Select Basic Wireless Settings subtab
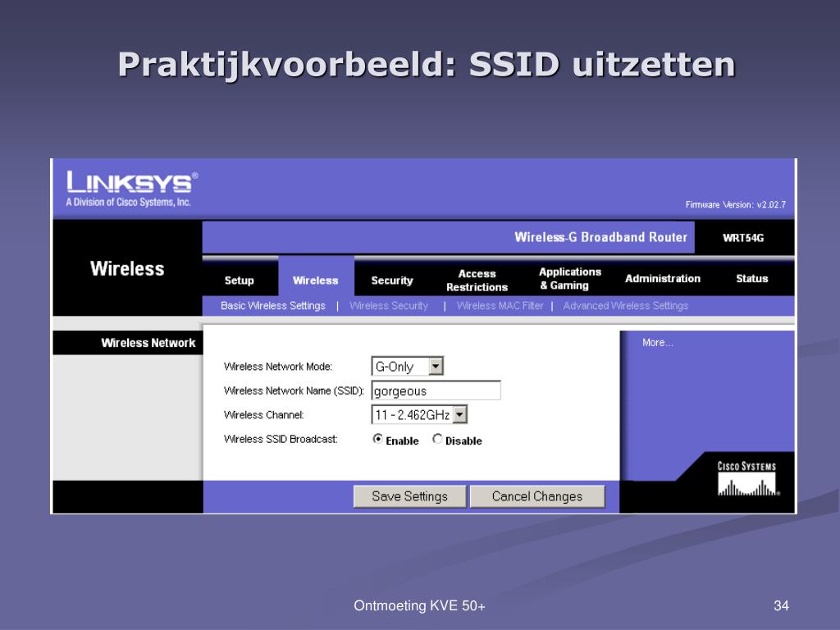Viewport: 840px width, 630px height. (x=272, y=305)
